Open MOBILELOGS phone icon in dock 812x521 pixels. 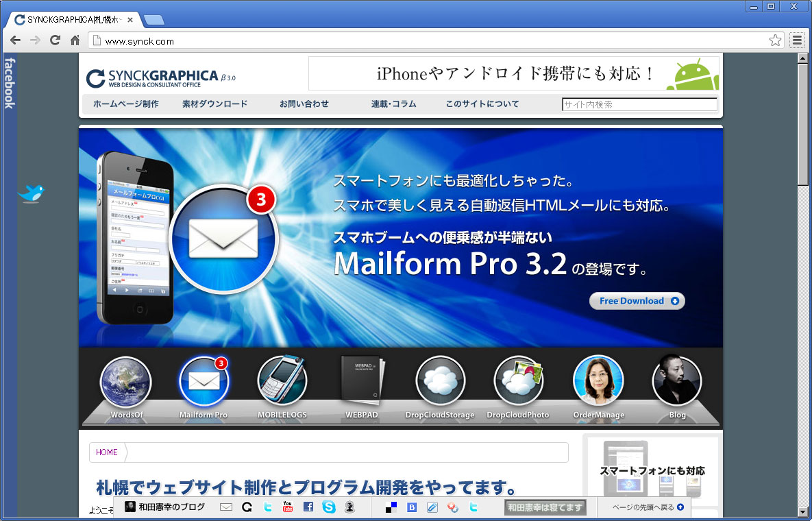[283, 380]
